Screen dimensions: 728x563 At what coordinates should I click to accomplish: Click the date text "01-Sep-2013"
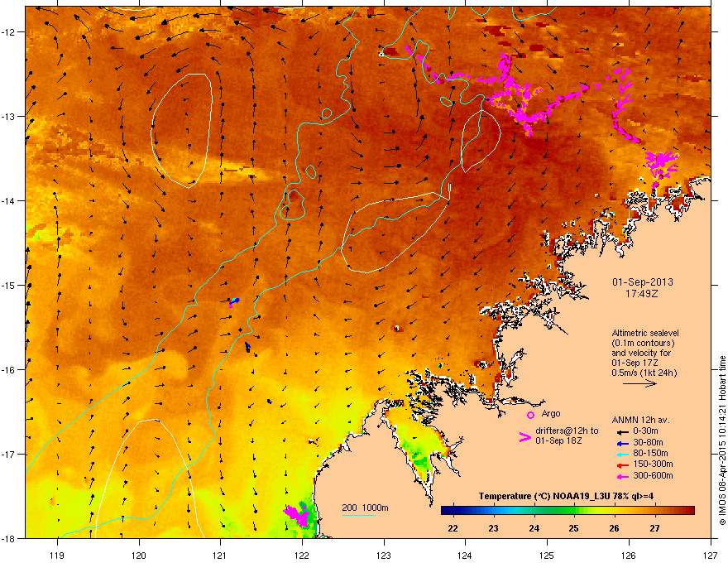[642, 282]
